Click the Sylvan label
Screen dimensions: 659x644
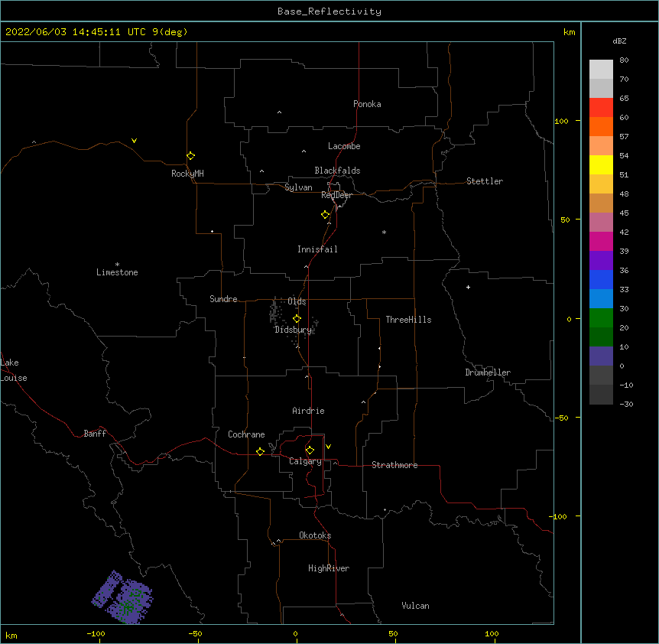click(298, 187)
